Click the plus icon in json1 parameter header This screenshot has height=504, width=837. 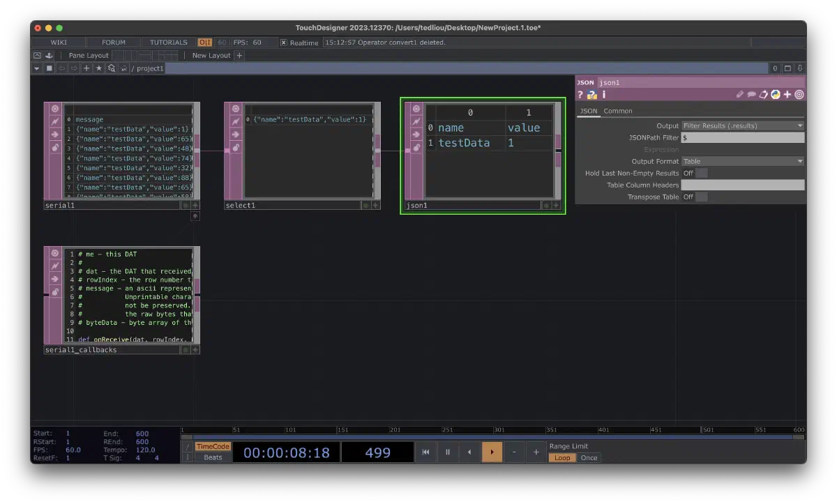[x=787, y=95]
